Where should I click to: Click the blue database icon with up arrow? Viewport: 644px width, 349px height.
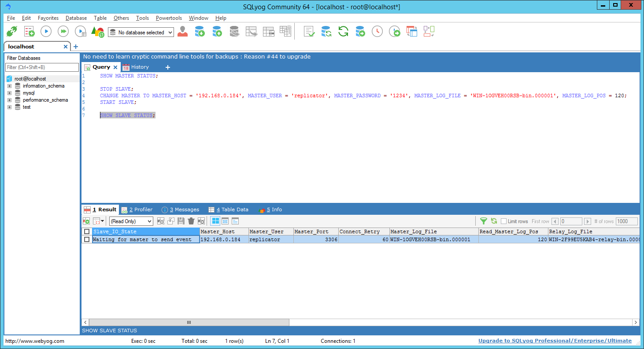point(217,32)
